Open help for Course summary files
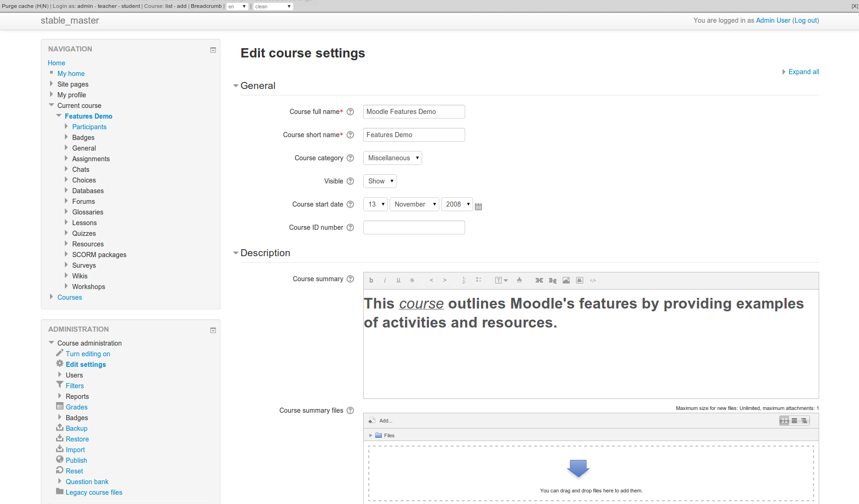859x504 pixels. [350, 410]
